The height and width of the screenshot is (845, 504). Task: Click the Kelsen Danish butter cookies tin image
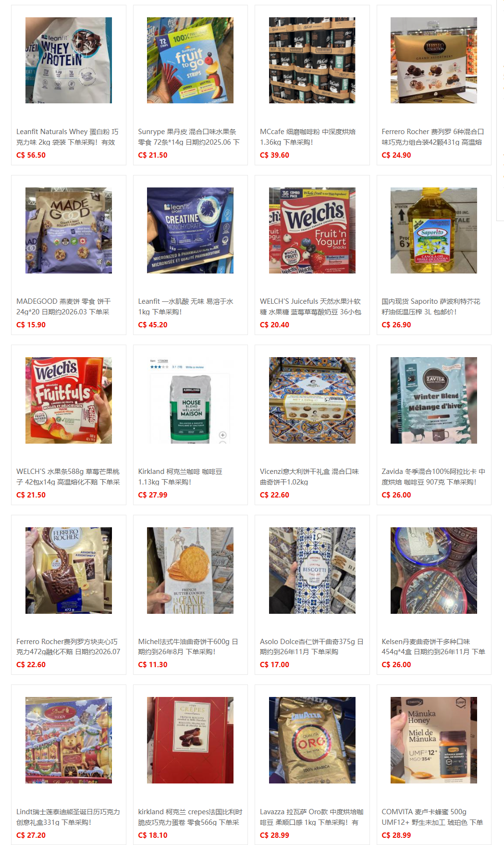coord(434,571)
